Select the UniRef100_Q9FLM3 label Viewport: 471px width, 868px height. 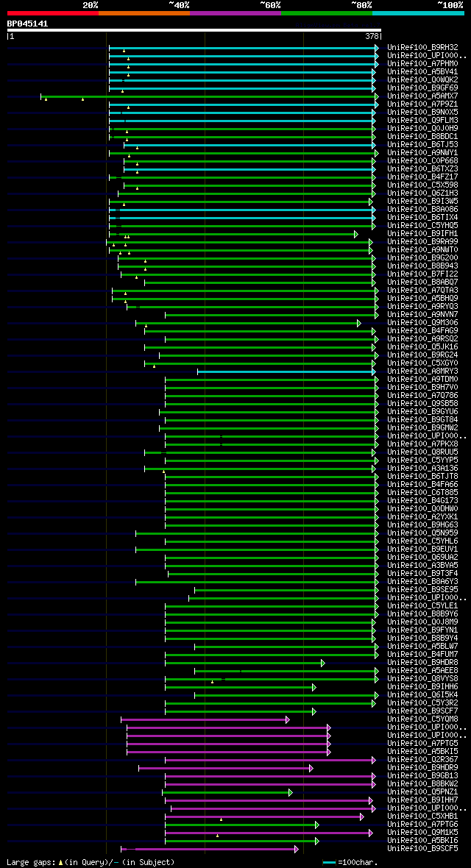422,120
